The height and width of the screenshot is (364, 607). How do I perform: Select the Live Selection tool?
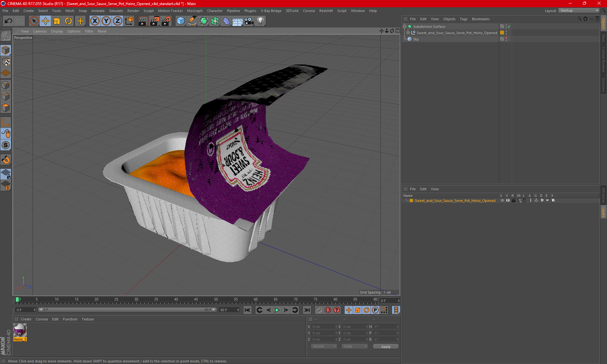(34, 21)
